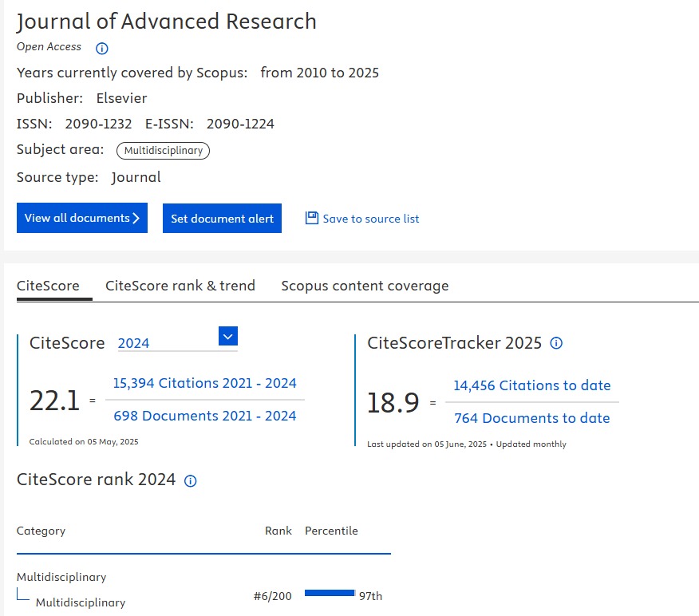The height and width of the screenshot is (616, 699).
Task: Click the Open Access info icon
Action: click(x=101, y=49)
